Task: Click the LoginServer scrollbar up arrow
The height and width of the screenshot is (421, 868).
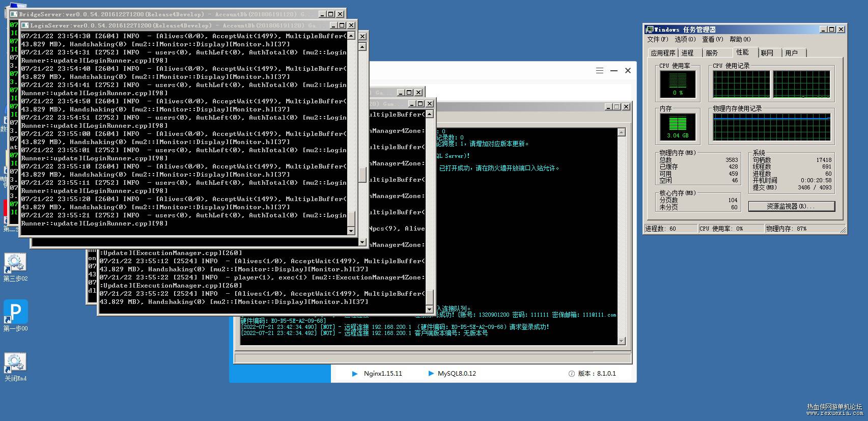Action: pyautogui.click(x=351, y=36)
